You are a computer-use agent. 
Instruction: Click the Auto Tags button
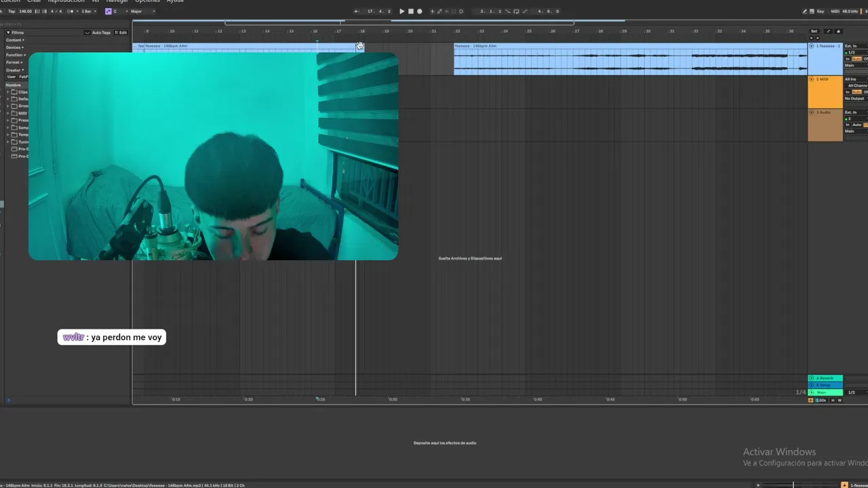coord(100,33)
